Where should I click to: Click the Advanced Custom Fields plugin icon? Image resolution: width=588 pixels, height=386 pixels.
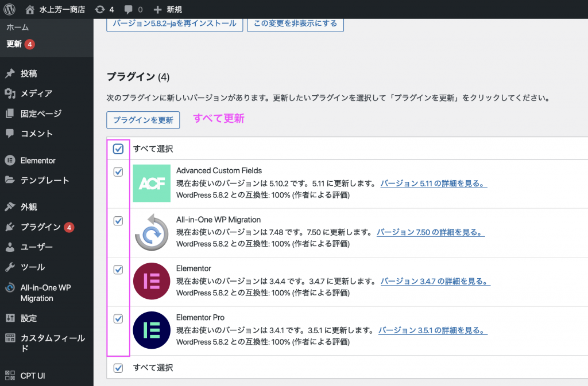[x=152, y=184]
